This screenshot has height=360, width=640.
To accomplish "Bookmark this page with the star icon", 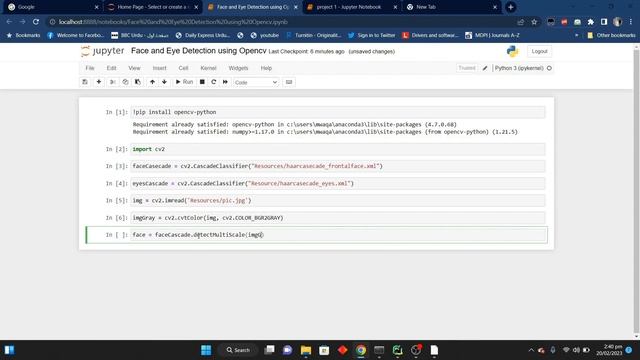I will 534,22.
